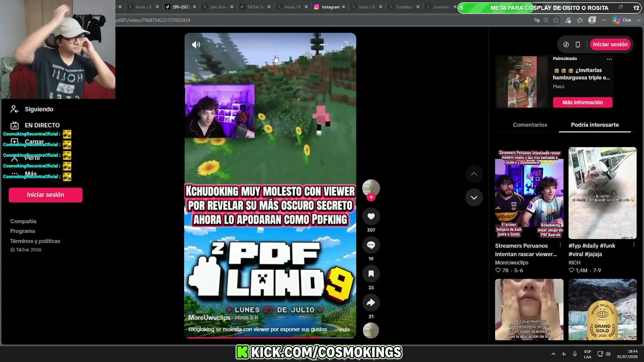
Task: Switch to Comentarios tab
Action: click(x=530, y=125)
